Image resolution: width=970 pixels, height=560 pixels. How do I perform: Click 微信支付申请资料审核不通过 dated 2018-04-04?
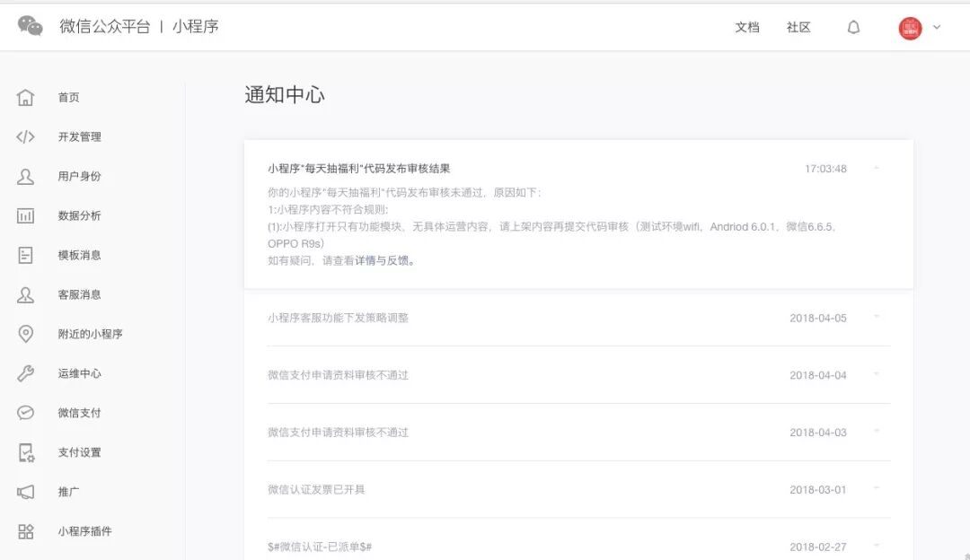click(338, 375)
